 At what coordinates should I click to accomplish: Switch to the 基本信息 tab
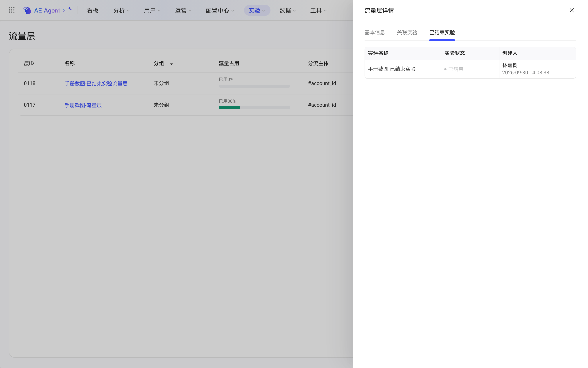(x=375, y=32)
